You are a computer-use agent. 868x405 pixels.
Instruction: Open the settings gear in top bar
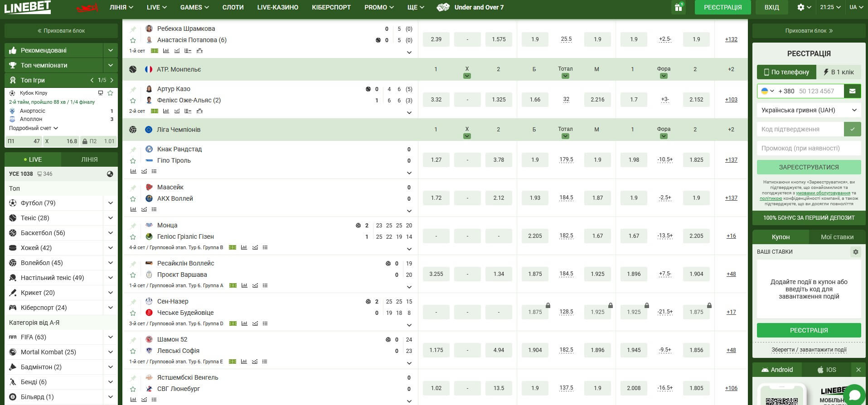[801, 7]
